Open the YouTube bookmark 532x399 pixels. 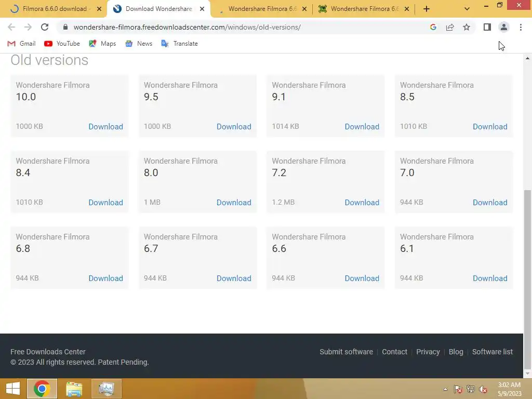(62, 44)
